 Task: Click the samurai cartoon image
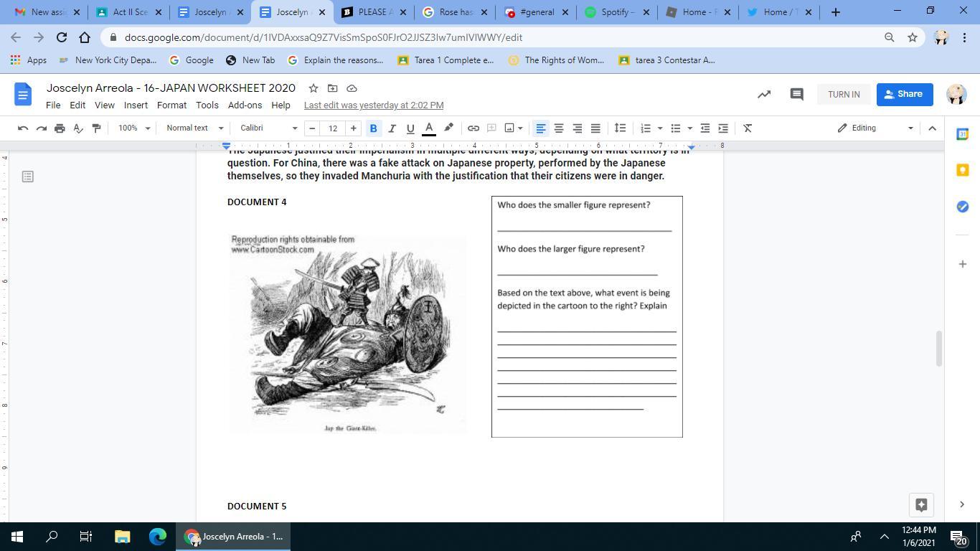(x=348, y=333)
